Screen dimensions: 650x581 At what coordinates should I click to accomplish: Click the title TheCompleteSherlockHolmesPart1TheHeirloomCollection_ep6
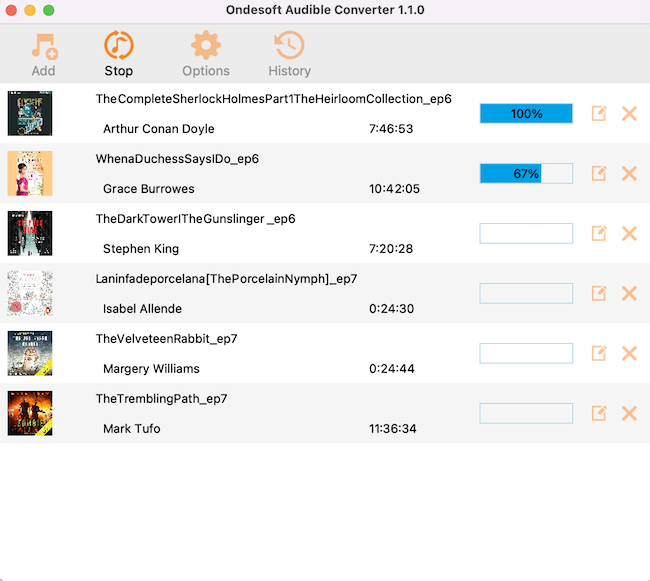coord(274,99)
